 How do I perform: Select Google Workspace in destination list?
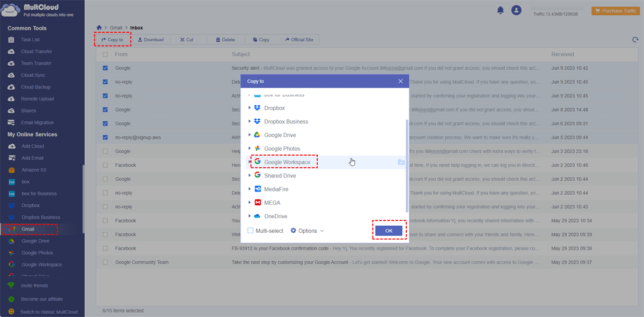pyautogui.click(x=287, y=162)
